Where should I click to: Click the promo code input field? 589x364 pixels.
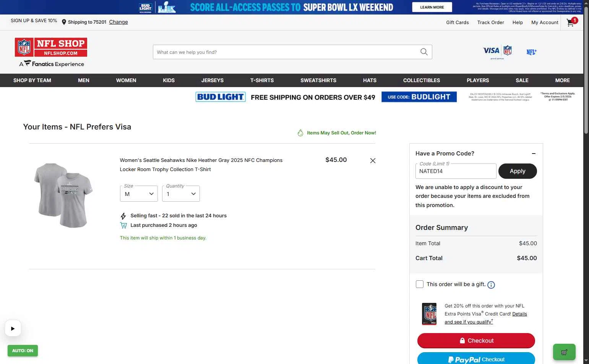[x=456, y=171]
